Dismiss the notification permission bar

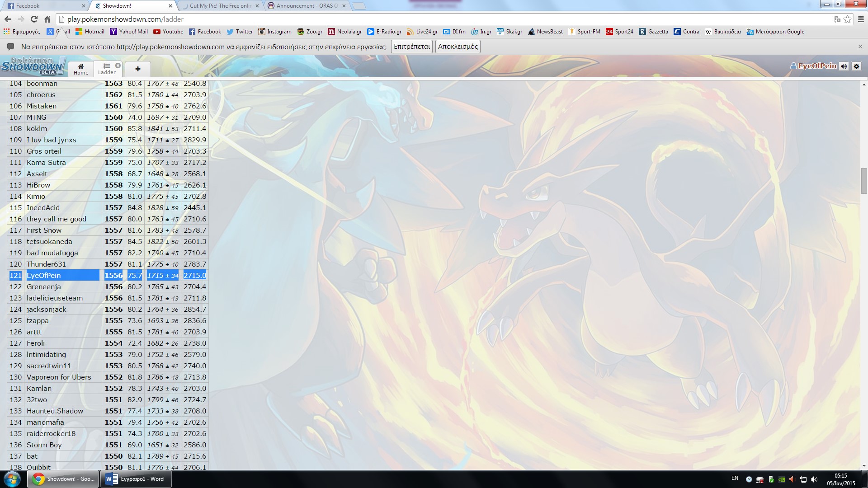tap(860, 47)
